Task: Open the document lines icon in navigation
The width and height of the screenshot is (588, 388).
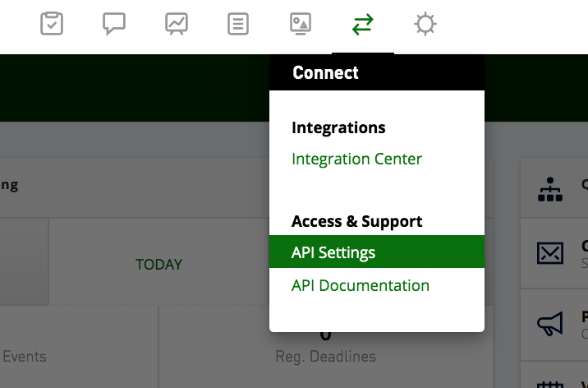Action: [238, 24]
